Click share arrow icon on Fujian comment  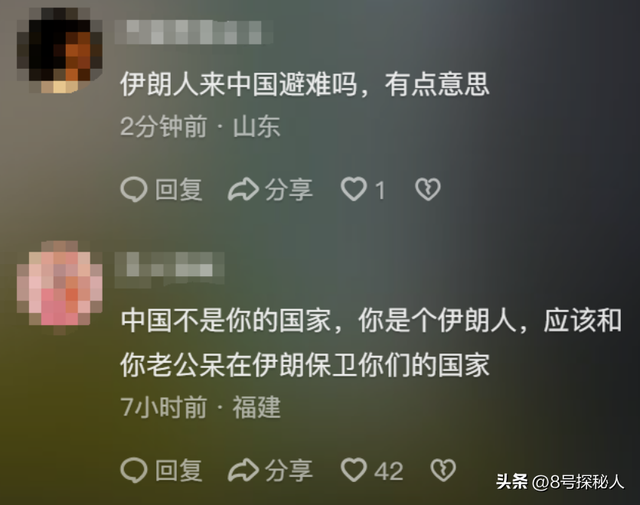[243, 470]
